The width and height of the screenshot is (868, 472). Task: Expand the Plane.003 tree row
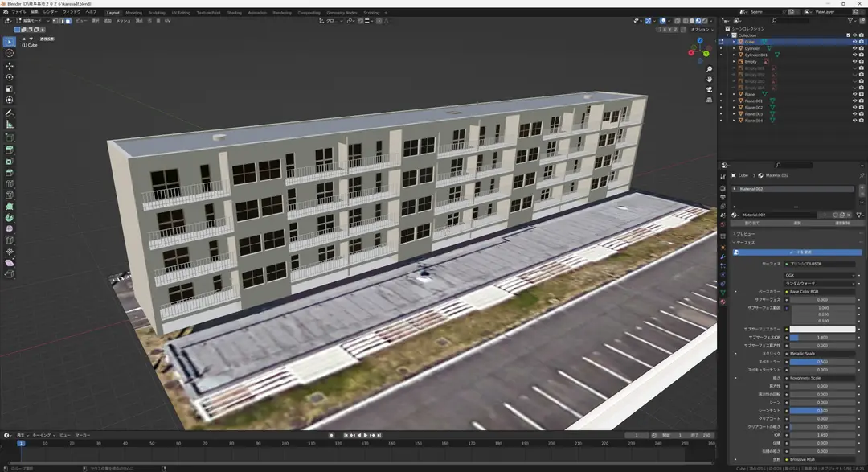coord(734,114)
